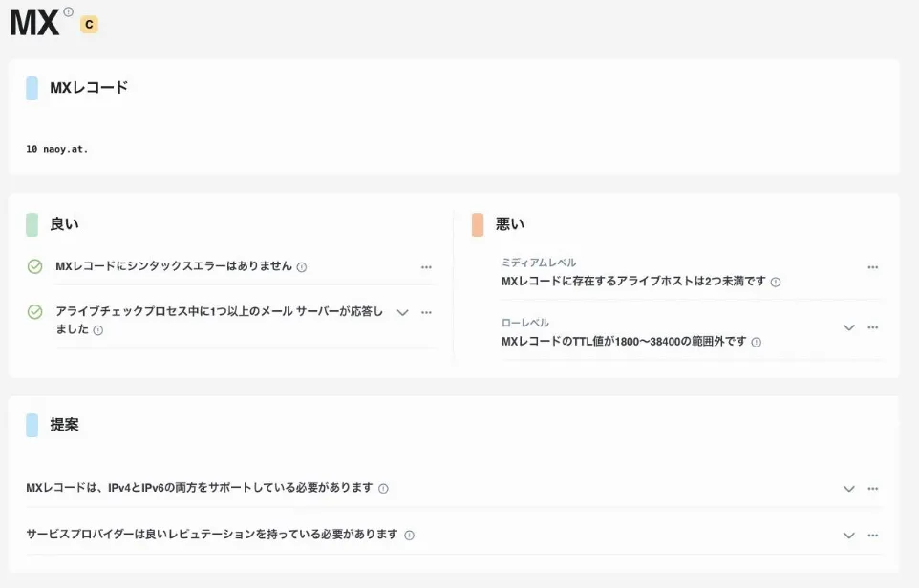This screenshot has height=588, width=919.
Task: Expand the アライブチェックプロセス result details
Action: 402,312
